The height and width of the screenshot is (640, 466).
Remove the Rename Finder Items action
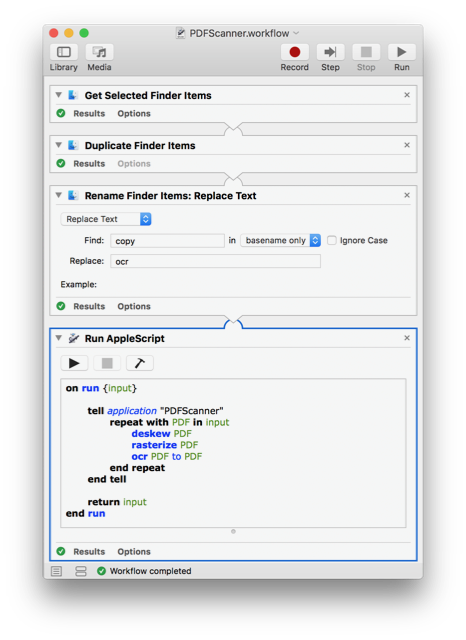[x=407, y=195]
